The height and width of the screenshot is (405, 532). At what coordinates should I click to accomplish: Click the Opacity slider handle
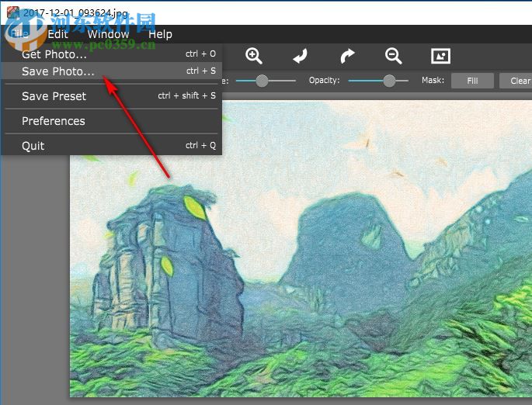pyautogui.click(x=389, y=81)
